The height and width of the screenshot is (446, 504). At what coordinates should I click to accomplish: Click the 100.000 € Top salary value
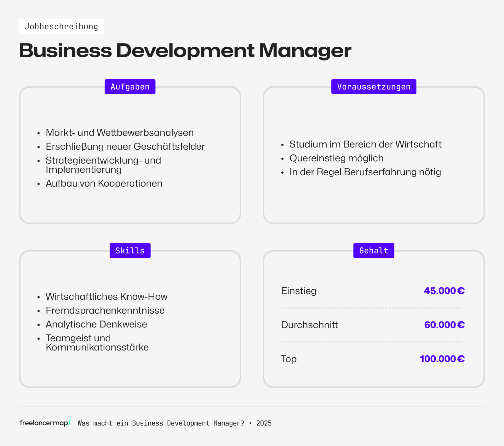(x=442, y=359)
